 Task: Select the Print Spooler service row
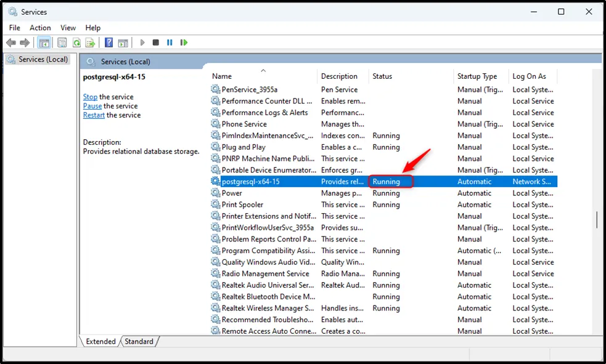tap(242, 204)
